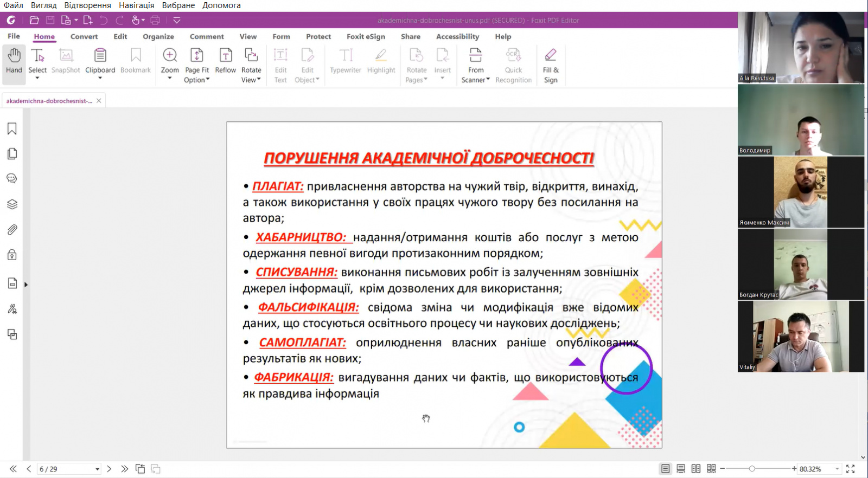Viewport: 868px width, 478px height.
Task: Expand the customize quick access toolbar arrow
Action: tap(177, 20)
